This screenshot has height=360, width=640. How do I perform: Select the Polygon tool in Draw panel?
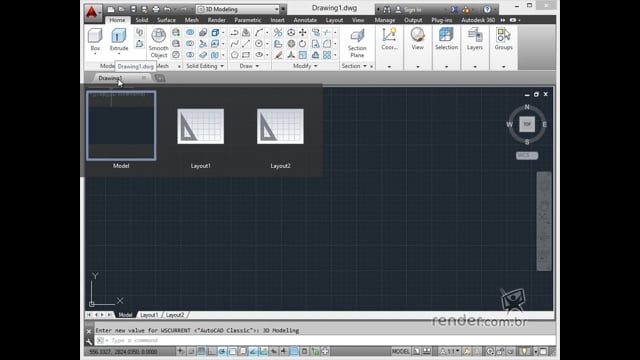pyautogui.click(x=235, y=55)
